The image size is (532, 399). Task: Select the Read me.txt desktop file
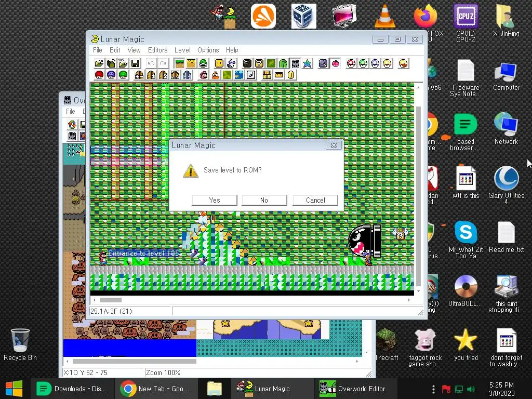tap(506, 237)
